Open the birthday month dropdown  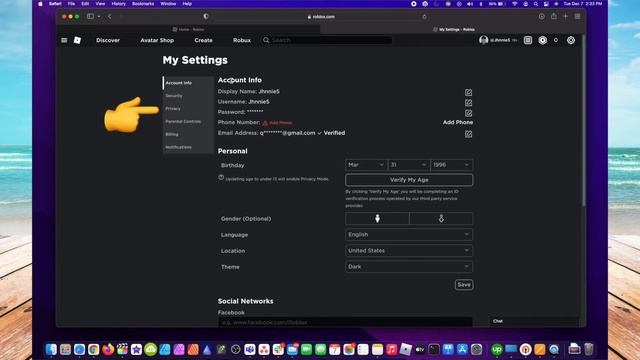click(366, 165)
